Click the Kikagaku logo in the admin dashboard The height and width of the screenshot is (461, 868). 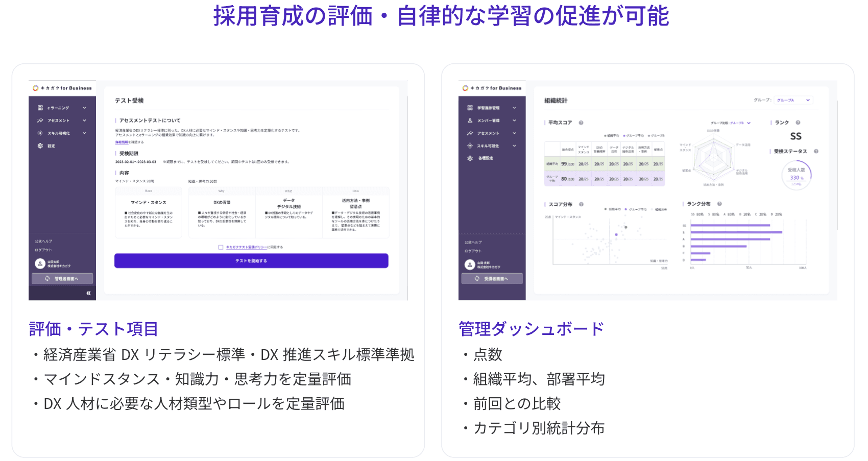pyautogui.click(x=492, y=88)
